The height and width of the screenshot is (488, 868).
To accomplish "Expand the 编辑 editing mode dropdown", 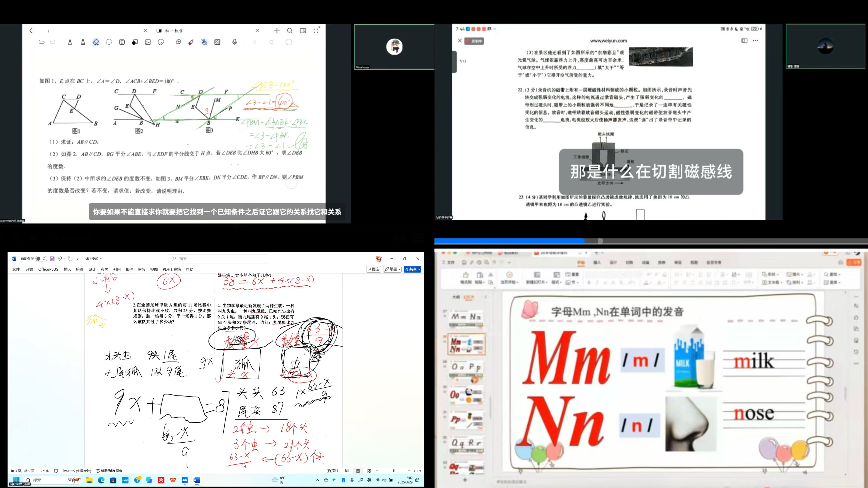I will pyautogui.click(x=392, y=269).
